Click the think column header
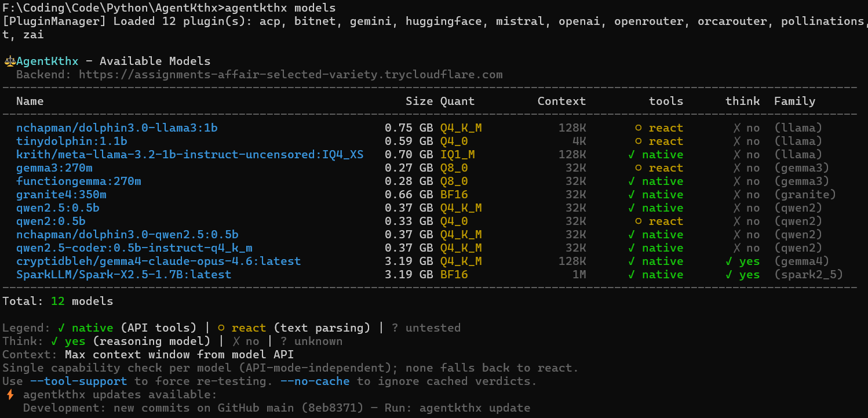The height and width of the screenshot is (418, 868). pyautogui.click(x=743, y=101)
